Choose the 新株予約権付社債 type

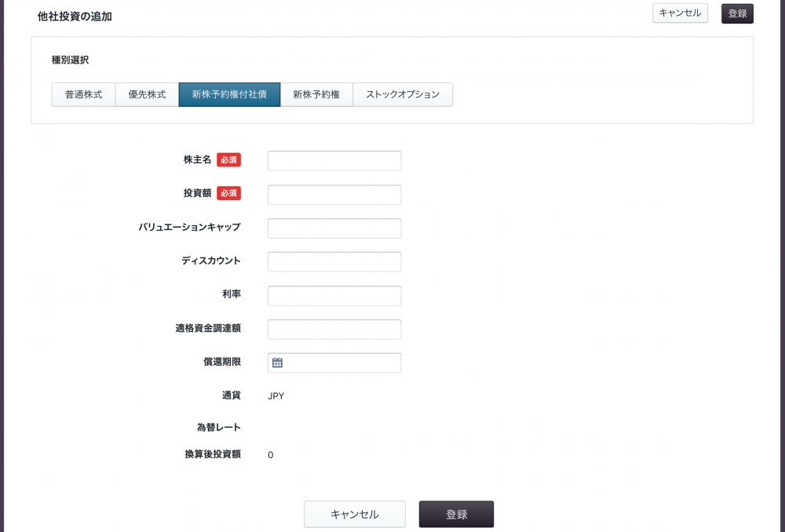pos(229,94)
